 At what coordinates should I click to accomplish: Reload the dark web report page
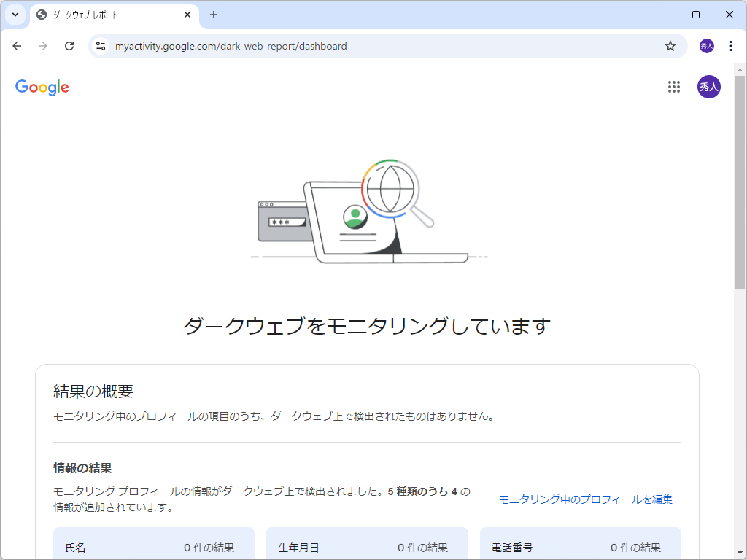69,45
